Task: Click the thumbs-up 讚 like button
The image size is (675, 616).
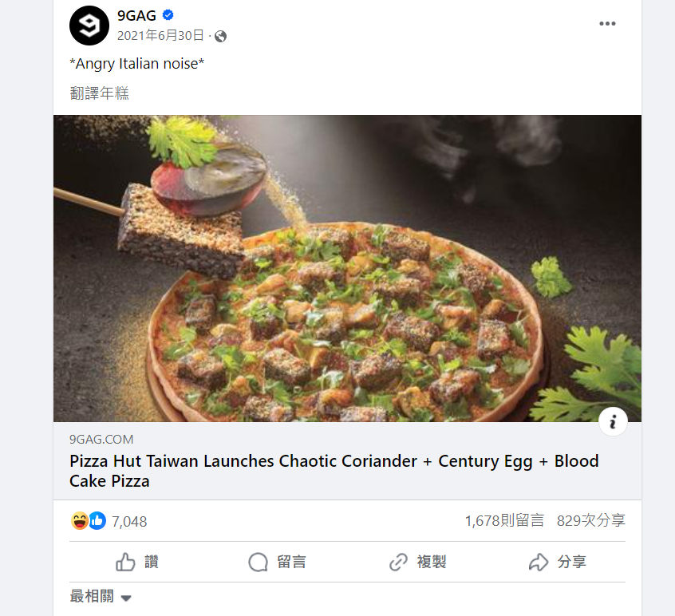Action: coord(137,562)
